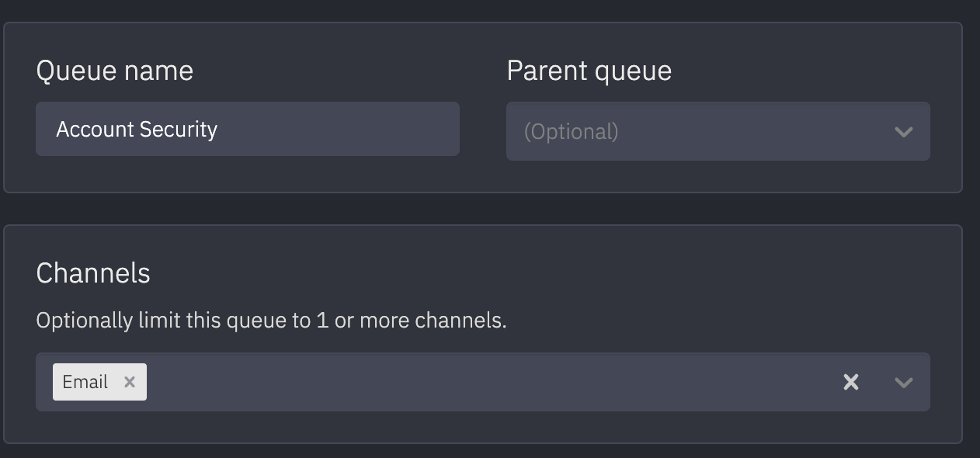Place cursor in the Account Security text

(137, 129)
